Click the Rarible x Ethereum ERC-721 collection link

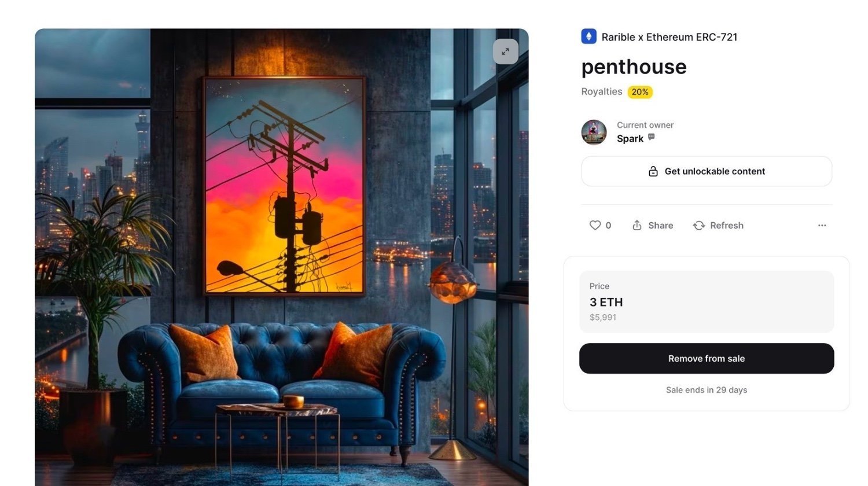click(x=670, y=37)
